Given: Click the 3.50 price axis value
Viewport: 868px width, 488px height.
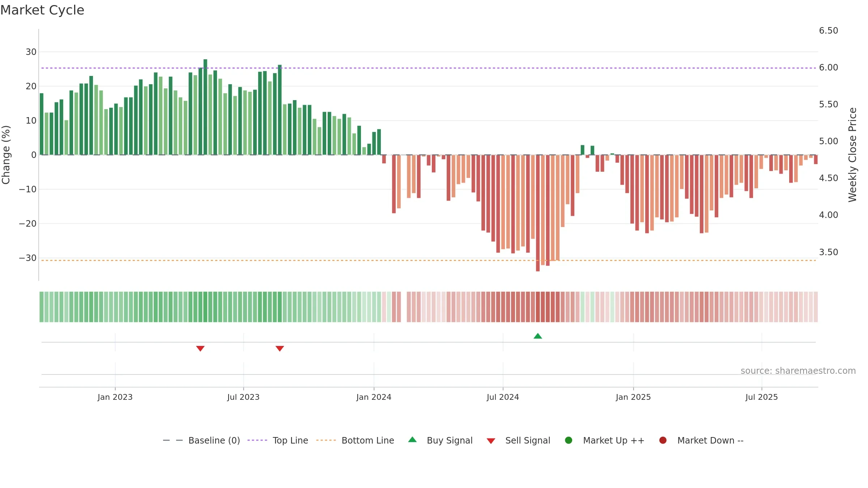Looking at the screenshot, I should [829, 252].
